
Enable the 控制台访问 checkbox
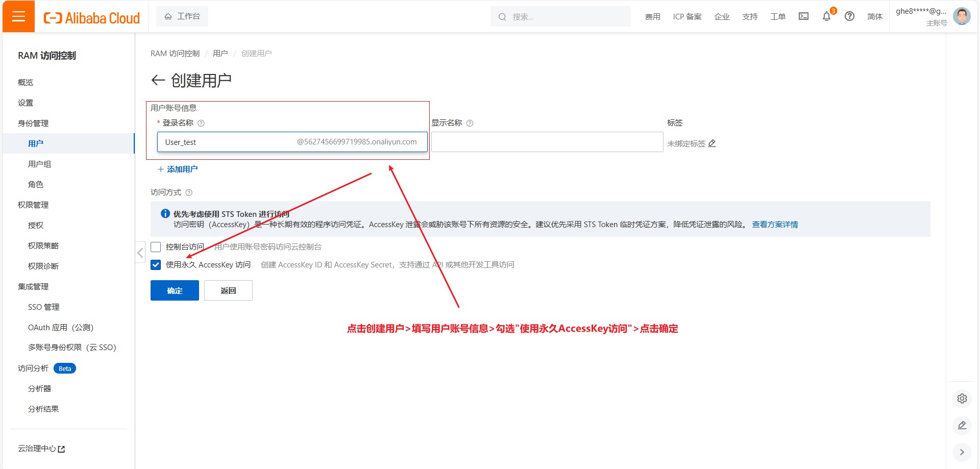pyautogui.click(x=156, y=247)
